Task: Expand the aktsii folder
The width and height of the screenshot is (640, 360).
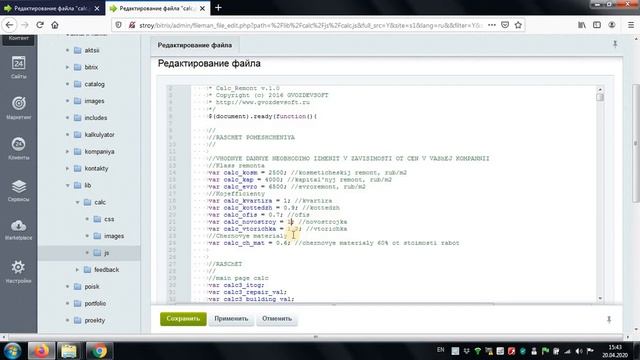Action: click(67, 50)
